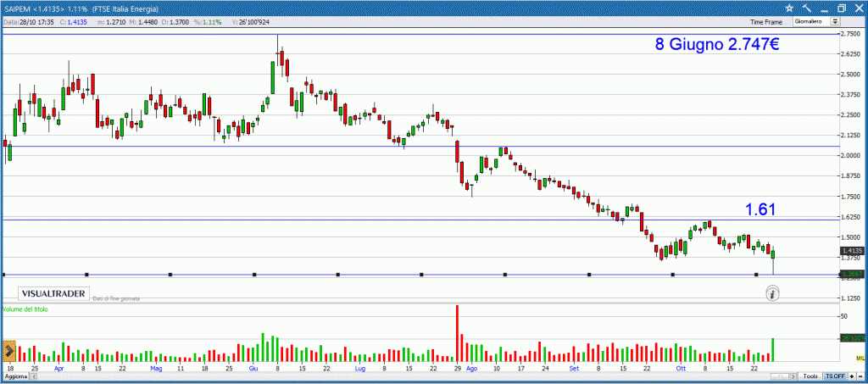Open the Giornaliero time frame dropdown
The width and height of the screenshot is (868, 384).
[816, 21]
